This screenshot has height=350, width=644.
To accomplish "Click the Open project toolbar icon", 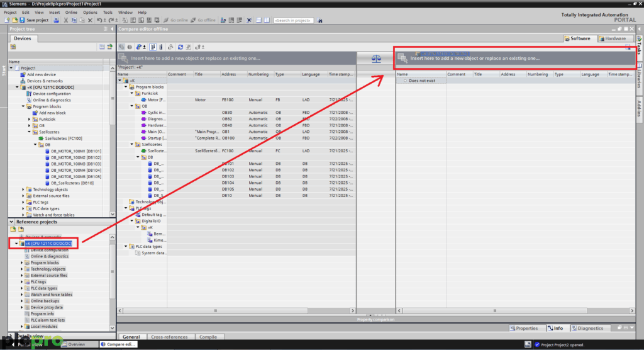I will (x=14, y=20).
